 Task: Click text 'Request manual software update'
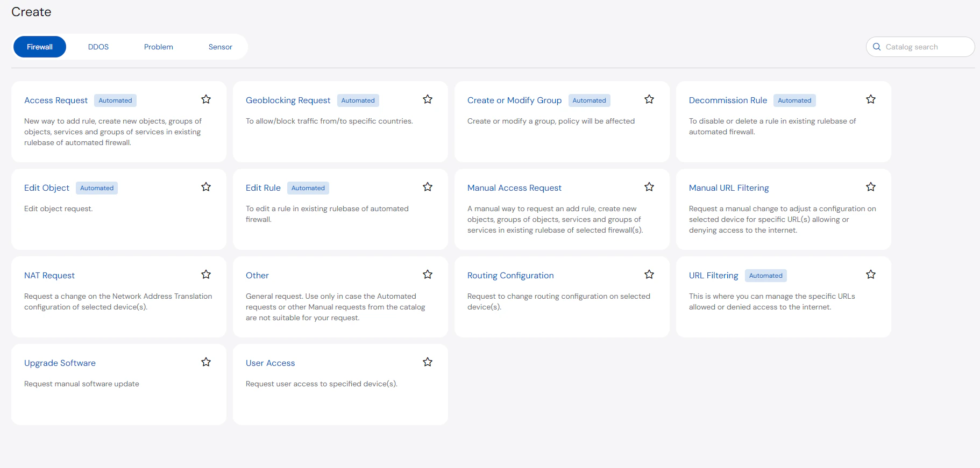(x=82, y=384)
